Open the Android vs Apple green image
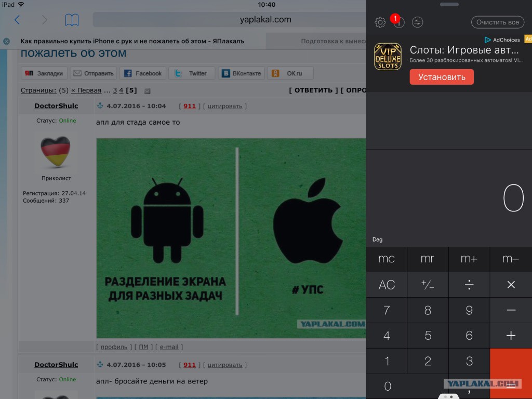 click(x=231, y=238)
